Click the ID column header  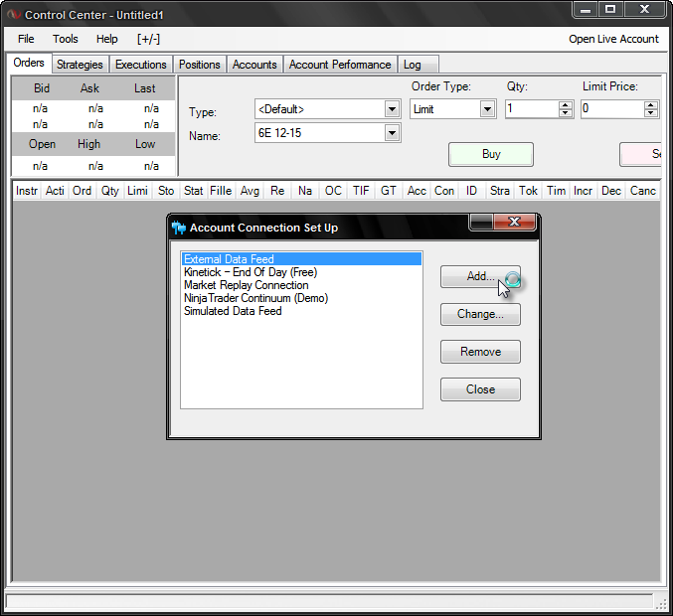coord(471,191)
